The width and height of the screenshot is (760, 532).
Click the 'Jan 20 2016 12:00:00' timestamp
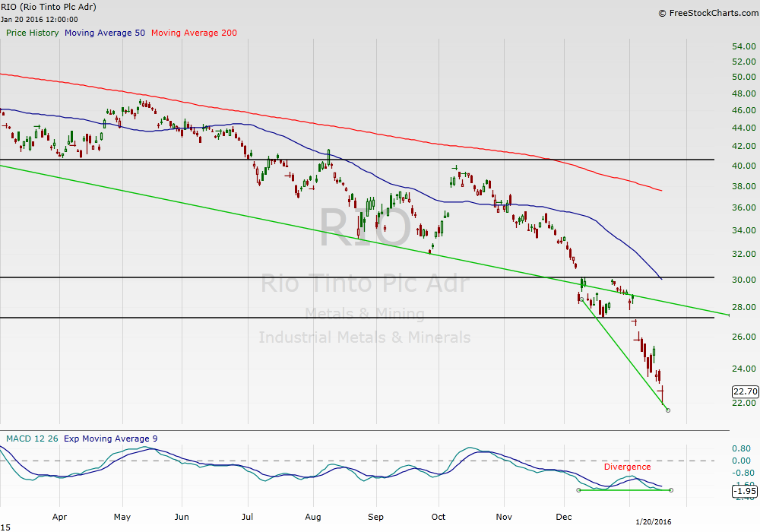point(40,20)
